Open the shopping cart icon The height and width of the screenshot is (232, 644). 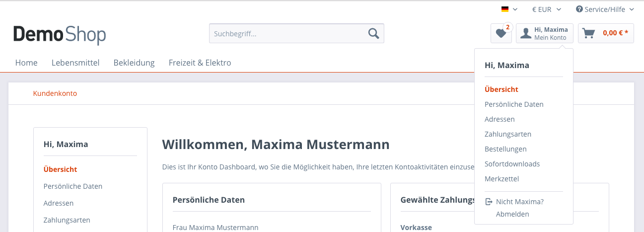[x=589, y=33]
